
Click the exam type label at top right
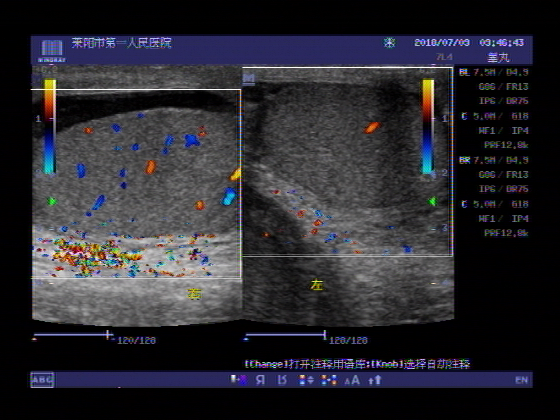pos(499,57)
